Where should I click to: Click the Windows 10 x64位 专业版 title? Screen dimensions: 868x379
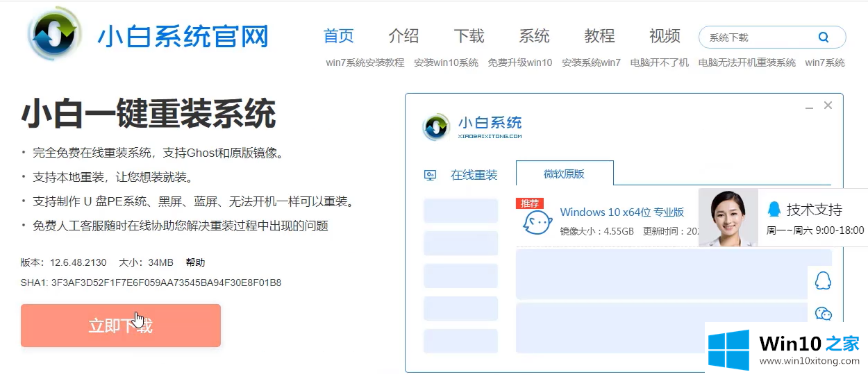click(x=622, y=212)
